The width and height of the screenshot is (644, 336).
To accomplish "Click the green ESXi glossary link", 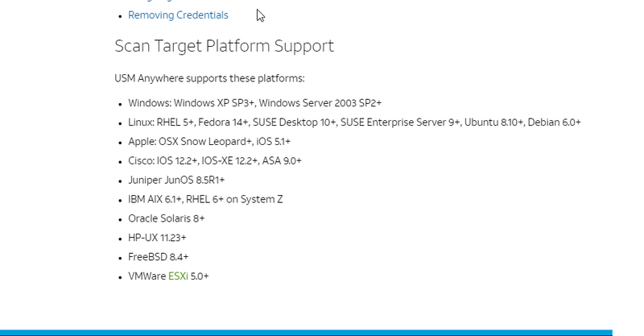I will 178,276.
